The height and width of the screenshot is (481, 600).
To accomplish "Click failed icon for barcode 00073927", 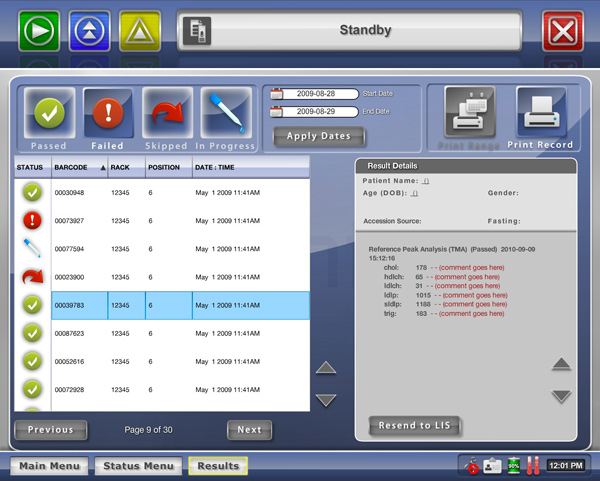I will click(x=33, y=220).
